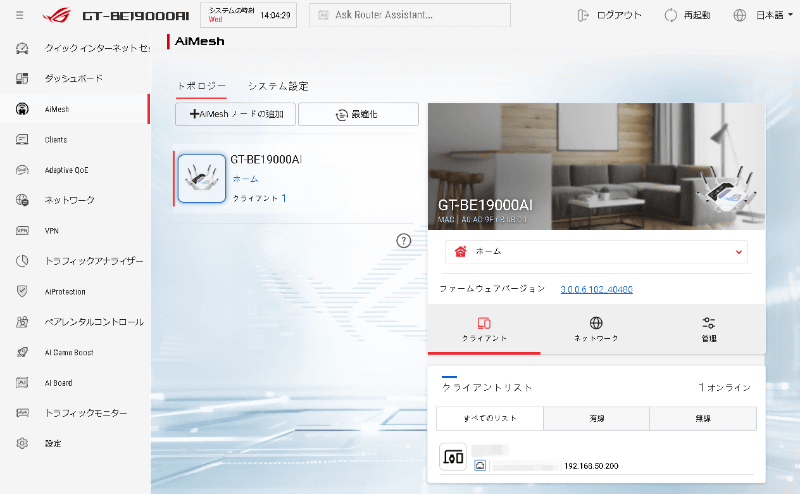Open the ネットワーク globe sidebar icon

pos(22,200)
